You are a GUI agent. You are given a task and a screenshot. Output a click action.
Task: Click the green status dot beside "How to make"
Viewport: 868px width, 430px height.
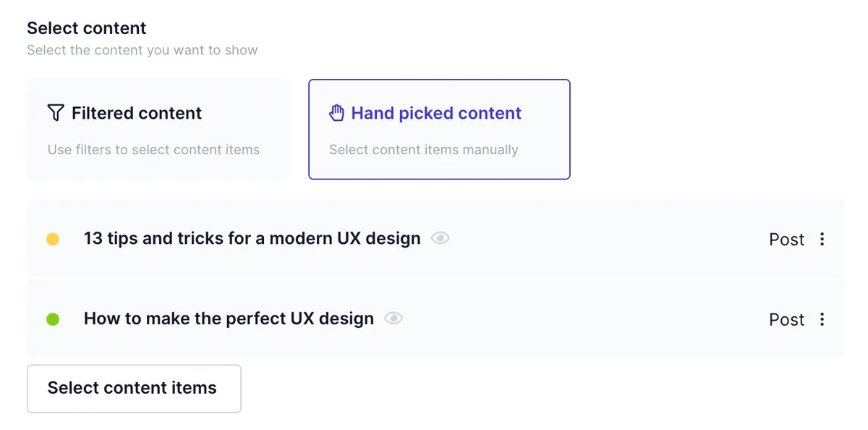(x=53, y=319)
